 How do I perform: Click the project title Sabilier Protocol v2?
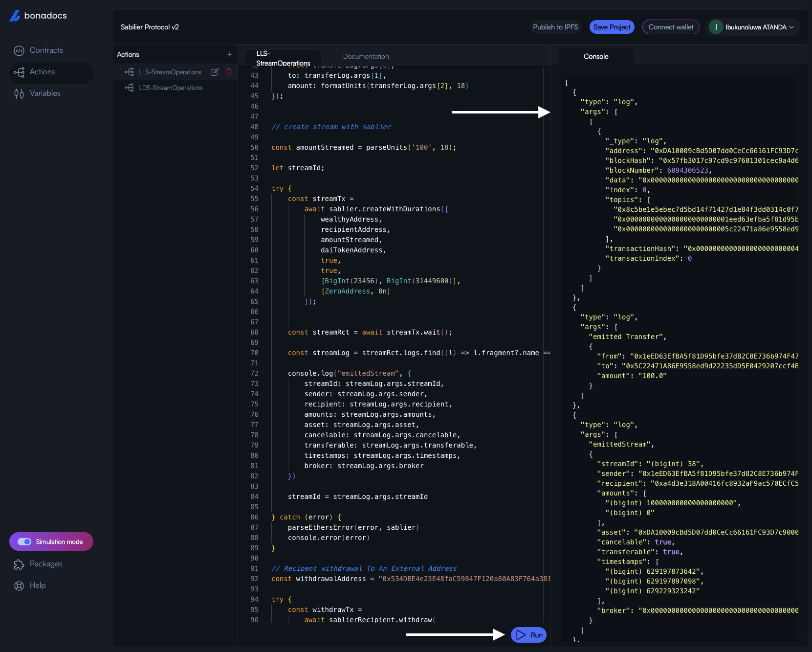[x=150, y=27]
